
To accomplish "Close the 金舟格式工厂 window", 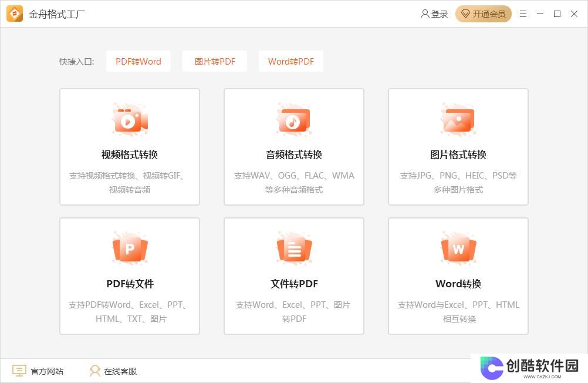I will coord(574,14).
